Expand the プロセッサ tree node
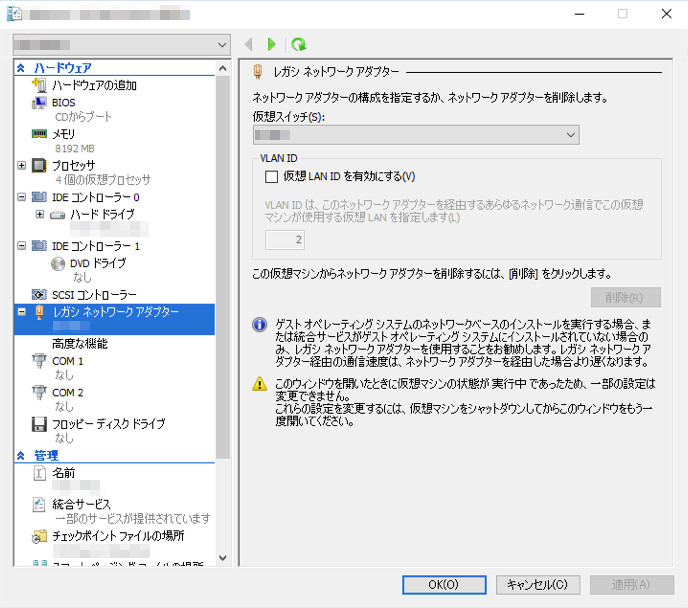 click(22, 165)
